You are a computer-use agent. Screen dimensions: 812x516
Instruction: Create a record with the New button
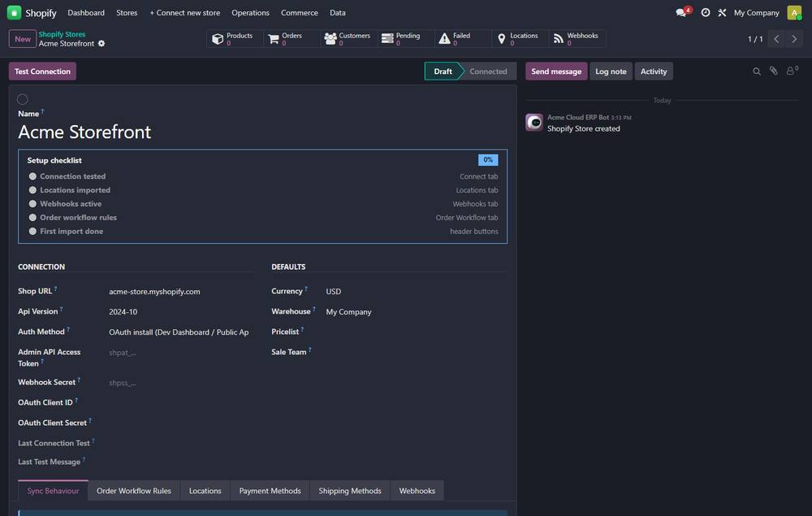pyautogui.click(x=22, y=39)
